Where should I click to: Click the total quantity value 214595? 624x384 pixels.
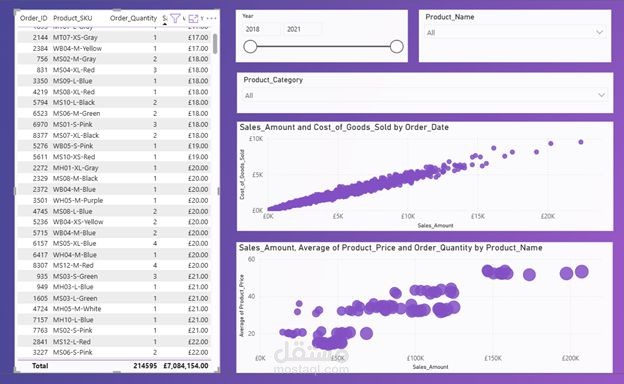pyautogui.click(x=145, y=366)
